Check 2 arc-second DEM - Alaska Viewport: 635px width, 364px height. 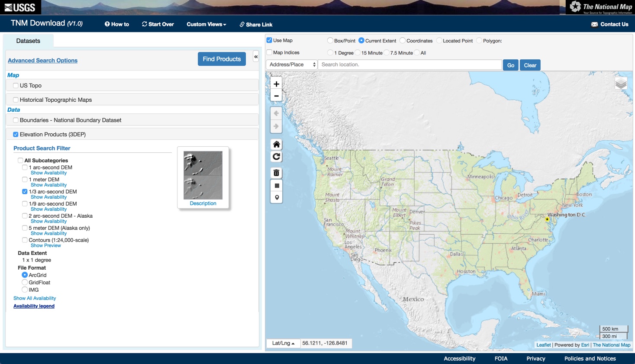25,216
